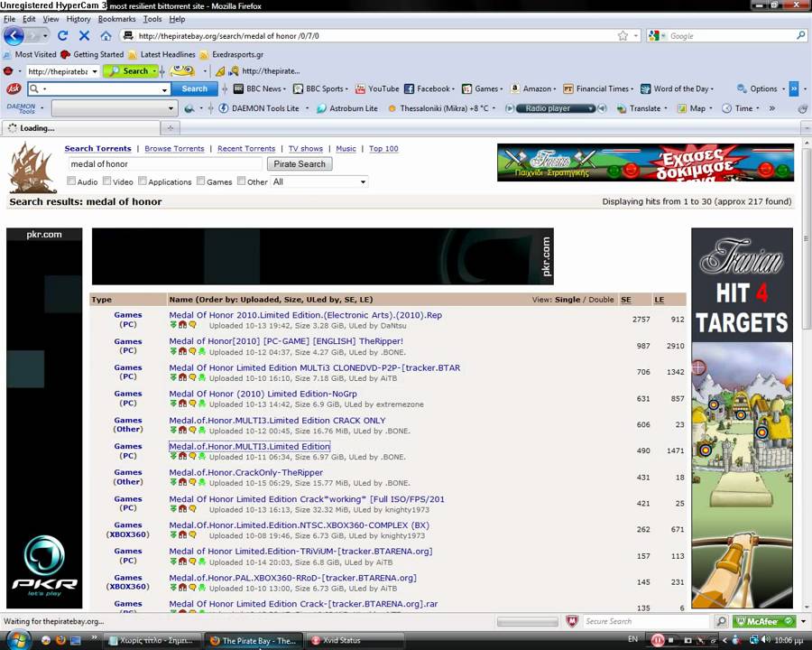Click the volume icon in the system tray
812x650 pixels.
(765, 640)
